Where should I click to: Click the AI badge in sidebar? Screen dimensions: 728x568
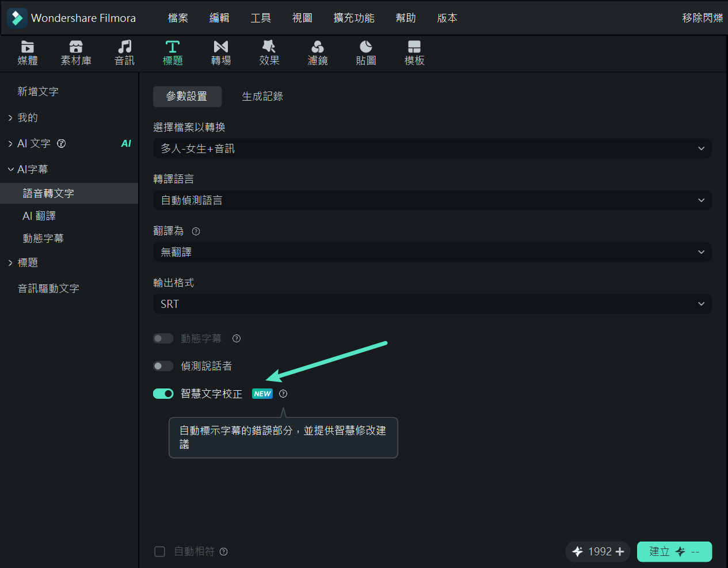coord(126,143)
